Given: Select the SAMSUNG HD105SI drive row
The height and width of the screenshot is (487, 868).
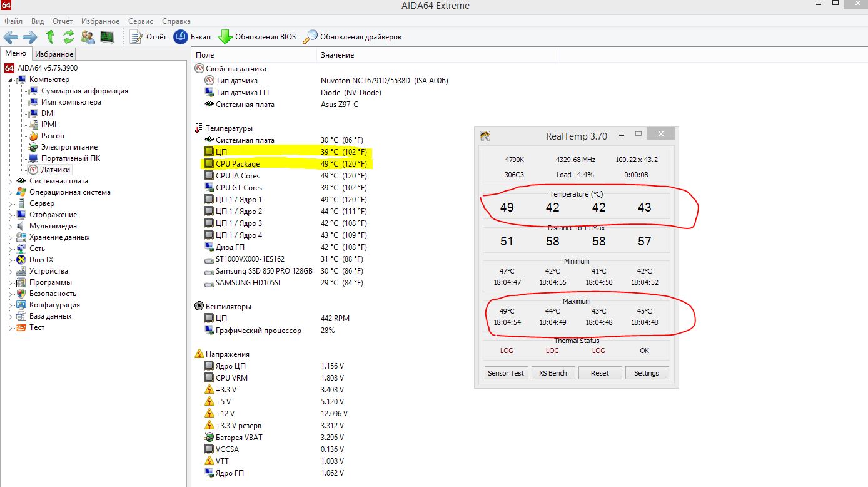Looking at the screenshot, I should 285,283.
